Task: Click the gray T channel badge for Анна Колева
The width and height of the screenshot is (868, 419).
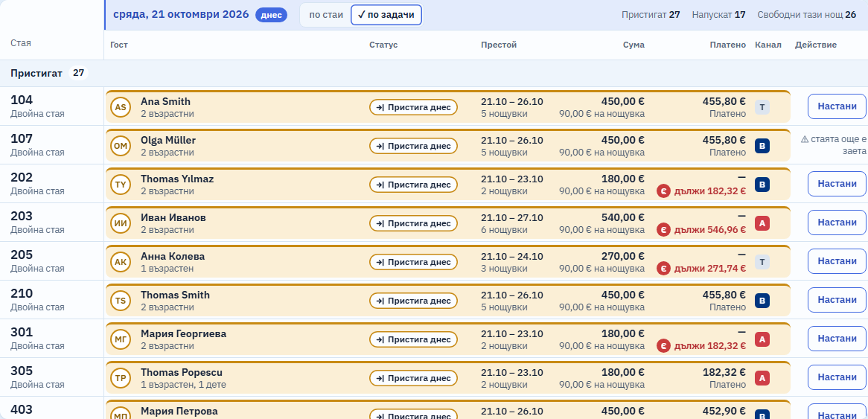Action: point(762,262)
